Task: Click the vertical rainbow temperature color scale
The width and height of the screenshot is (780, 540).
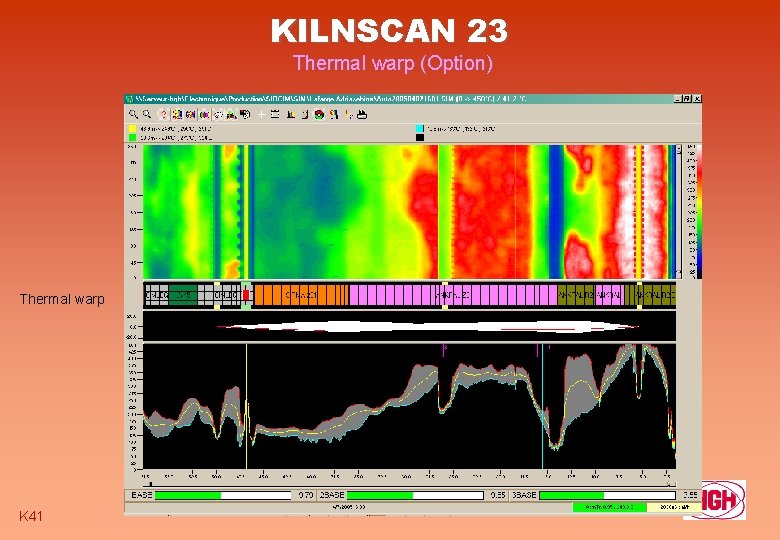Action: (x=699, y=211)
